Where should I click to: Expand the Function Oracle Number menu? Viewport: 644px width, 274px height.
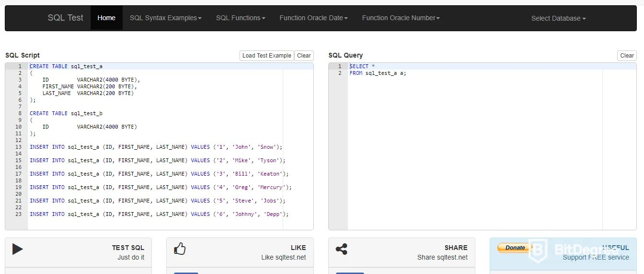pyautogui.click(x=401, y=18)
